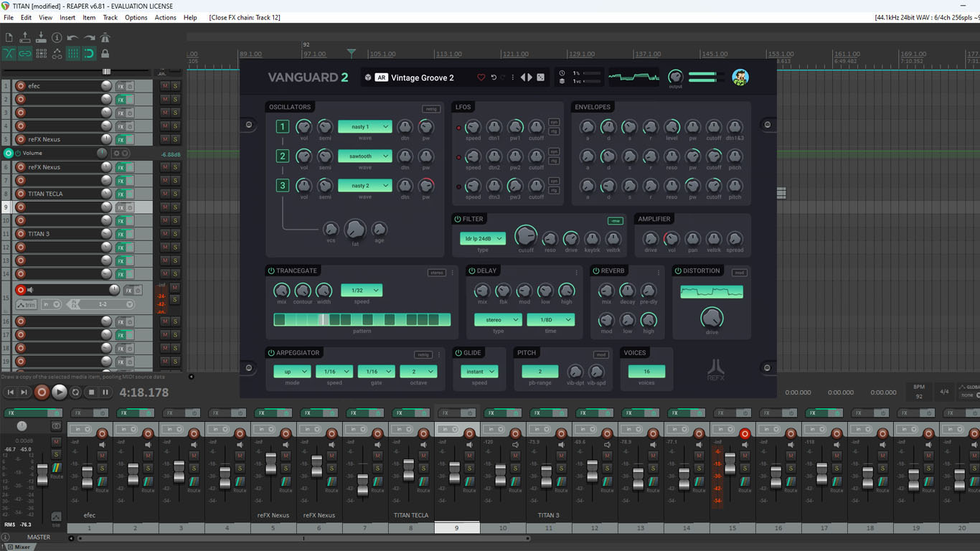This screenshot has width=980, height=551.
Task: Open the Track menu
Action: pyautogui.click(x=110, y=17)
